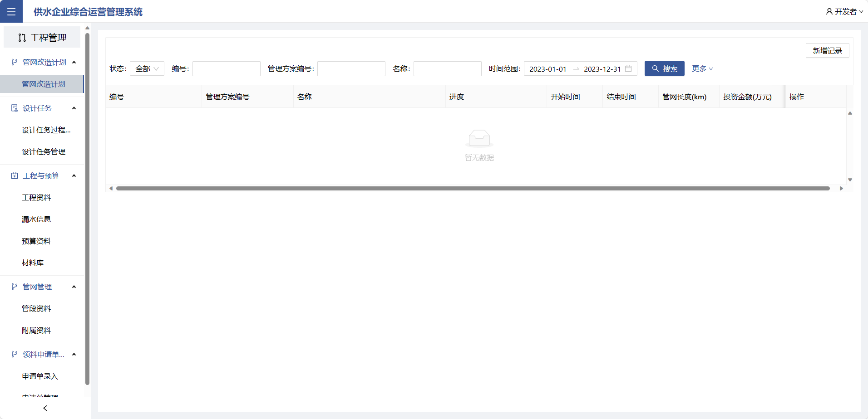This screenshot has width=868, height=419.
Task: Open the hamburger menu icon
Action: coord(11,11)
